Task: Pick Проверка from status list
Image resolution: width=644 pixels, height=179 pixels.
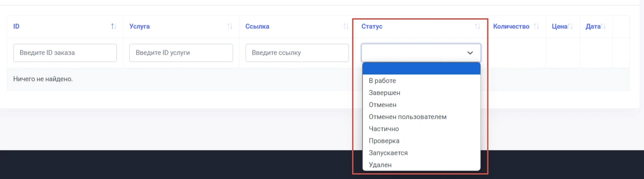Action: pyautogui.click(x=421, y=141)
